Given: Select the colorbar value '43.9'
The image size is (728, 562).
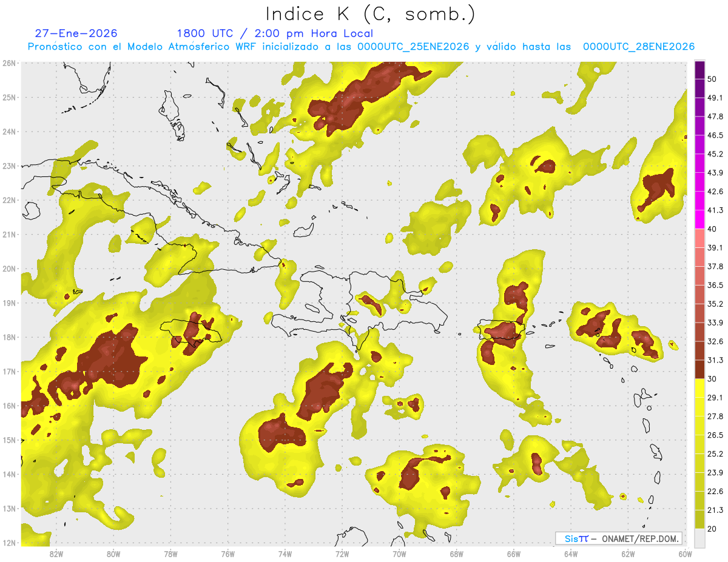Looking at the screenshot, I should tap(715, 173).
